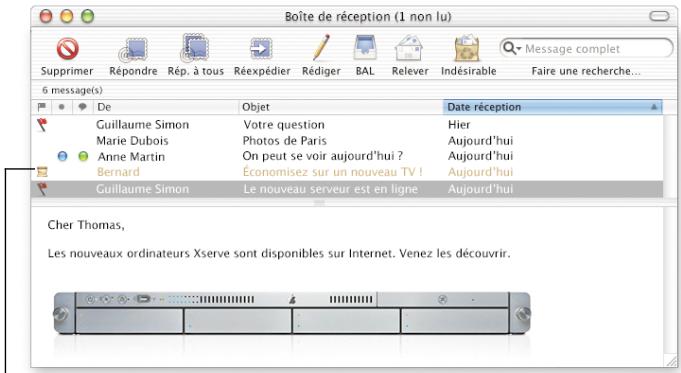Select Marie Dubois message row
The height and width of the screenshot is (373, 681).
point(347,141)
